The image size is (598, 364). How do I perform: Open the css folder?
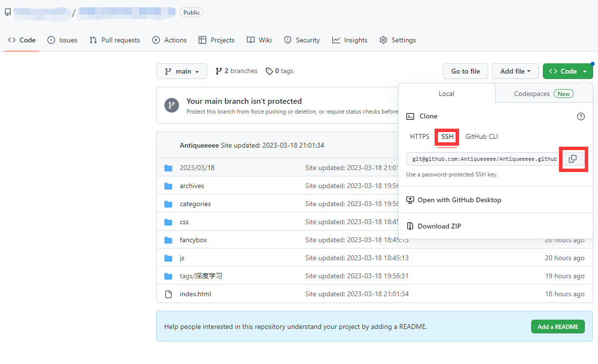(x=184, y=222)
